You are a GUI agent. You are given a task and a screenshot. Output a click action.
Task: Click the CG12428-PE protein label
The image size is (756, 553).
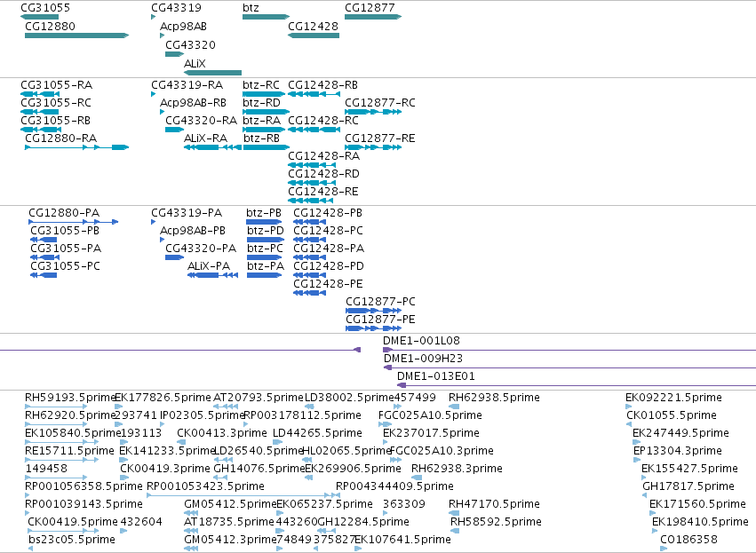pos(328,284)
